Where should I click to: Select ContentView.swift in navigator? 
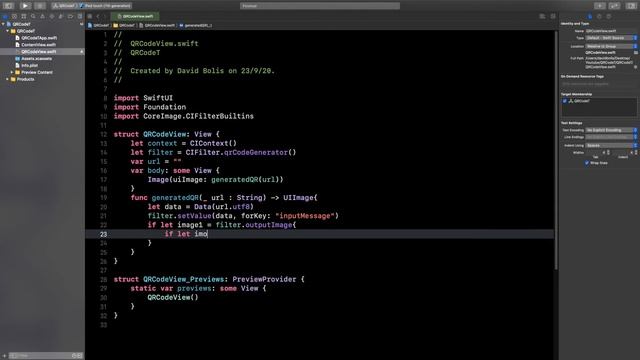38,45
